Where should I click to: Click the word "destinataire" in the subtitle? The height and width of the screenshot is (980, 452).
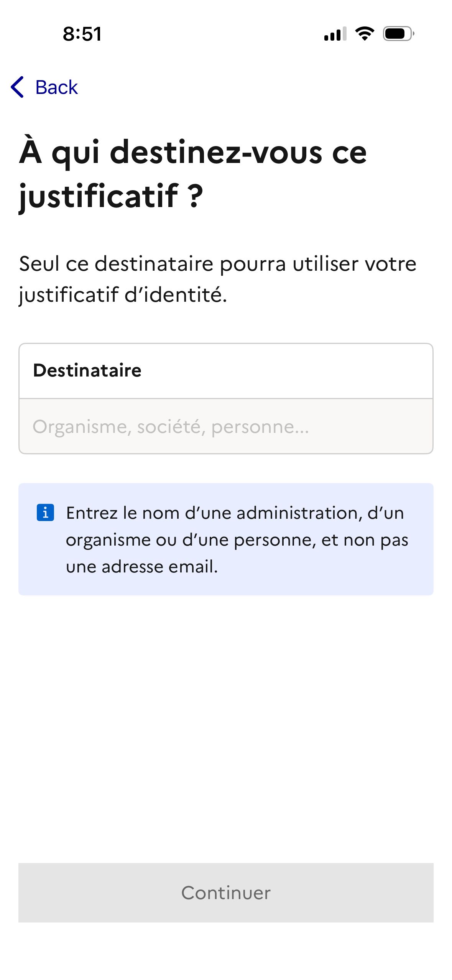[x=154, y=264]
